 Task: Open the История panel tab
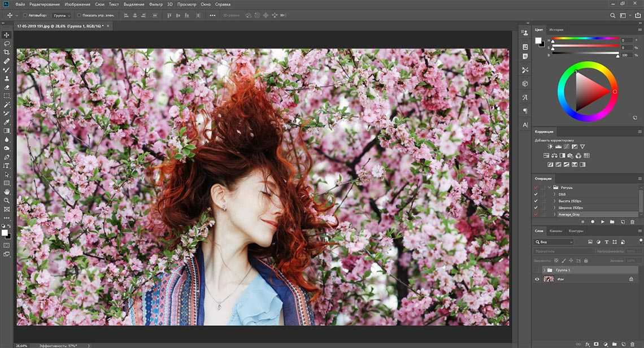[556, 30]
